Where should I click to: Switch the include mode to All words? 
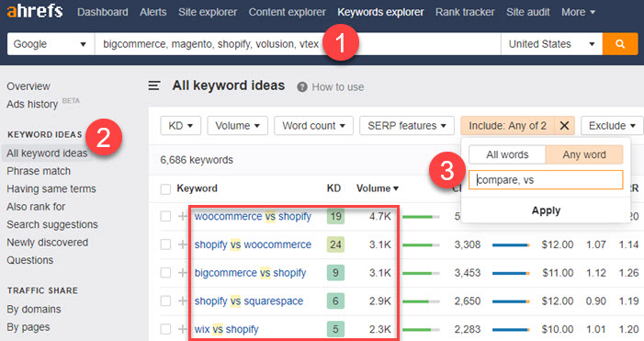(x=507, y=155)
